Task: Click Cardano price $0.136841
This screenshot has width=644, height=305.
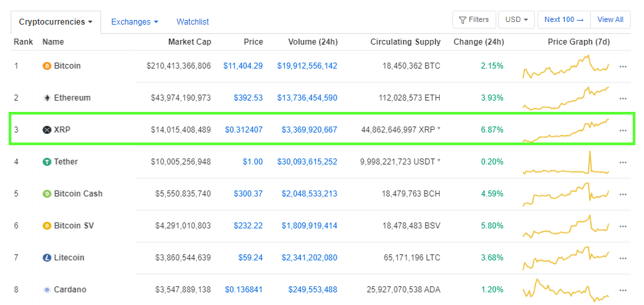Action: pos(244,290)
